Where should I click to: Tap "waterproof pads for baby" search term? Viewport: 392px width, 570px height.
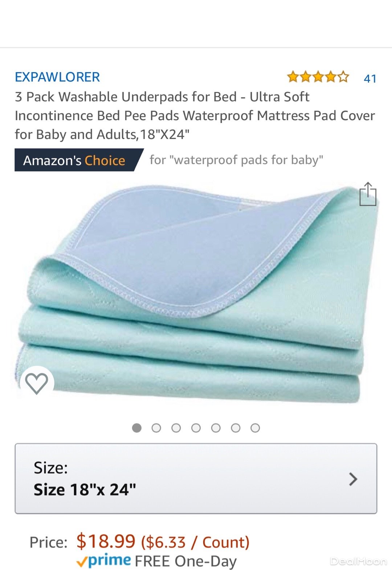(248, 160)
